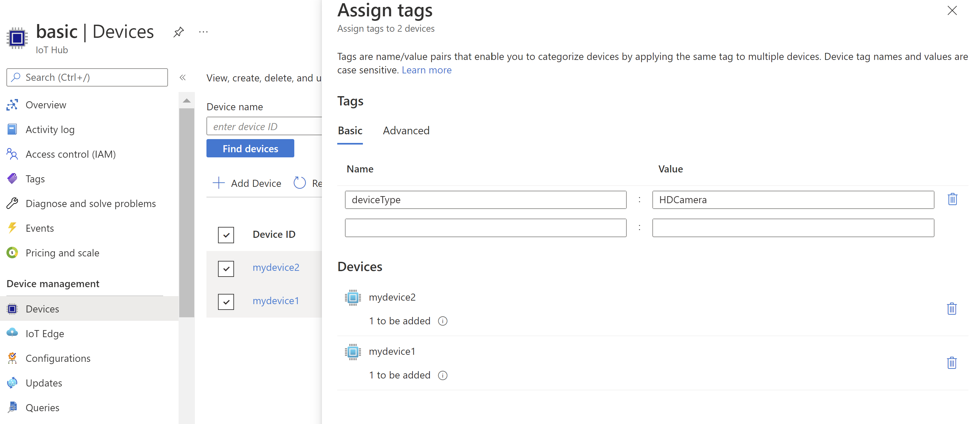The image size is (980, 424).
Task: Switch to the Advanced tags tab
Action: pyautogui.click(x=406, y=130)
